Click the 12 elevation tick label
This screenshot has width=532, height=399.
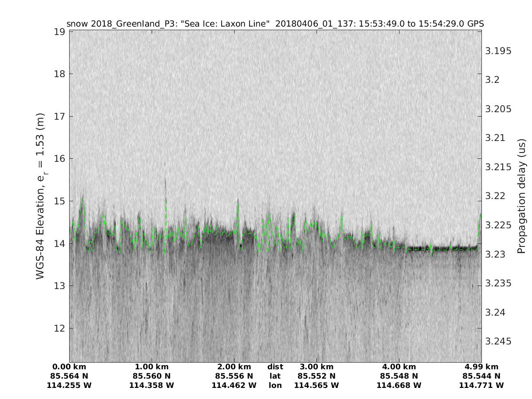(x=60, y=329)
